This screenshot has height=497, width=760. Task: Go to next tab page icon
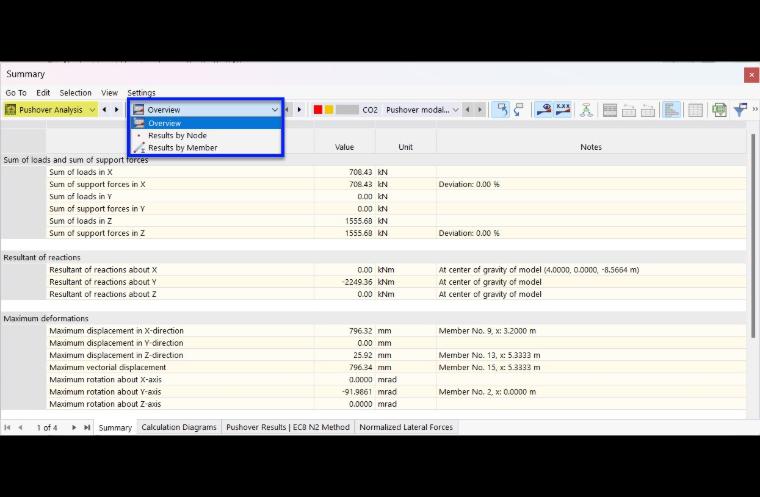(74, 427)
